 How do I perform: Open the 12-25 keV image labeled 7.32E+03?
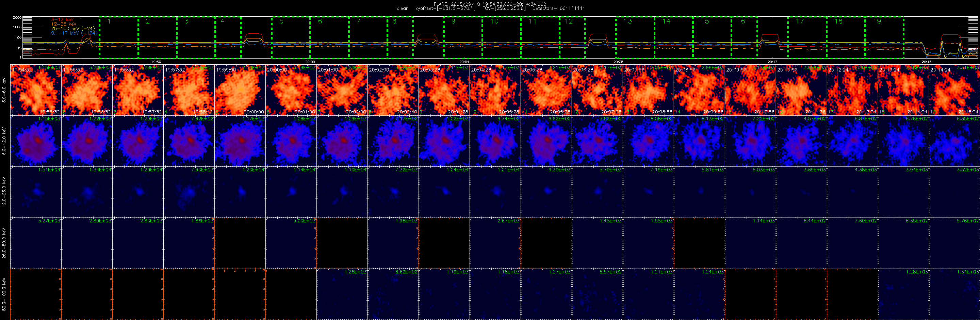coord(393,192)
